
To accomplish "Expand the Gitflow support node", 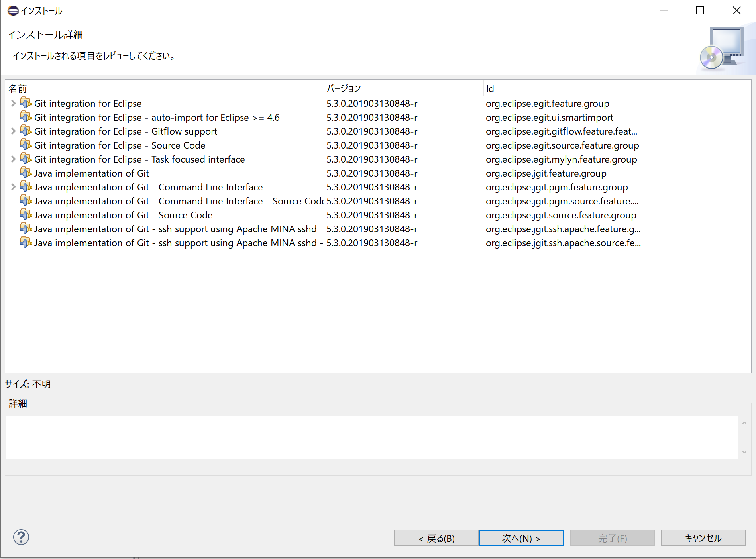I will (x=13, y=131).
